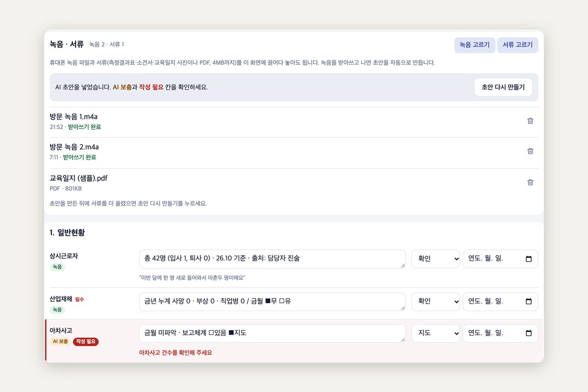Select the 방문 녹음 2.m4a file name

(x=74, y=147)
